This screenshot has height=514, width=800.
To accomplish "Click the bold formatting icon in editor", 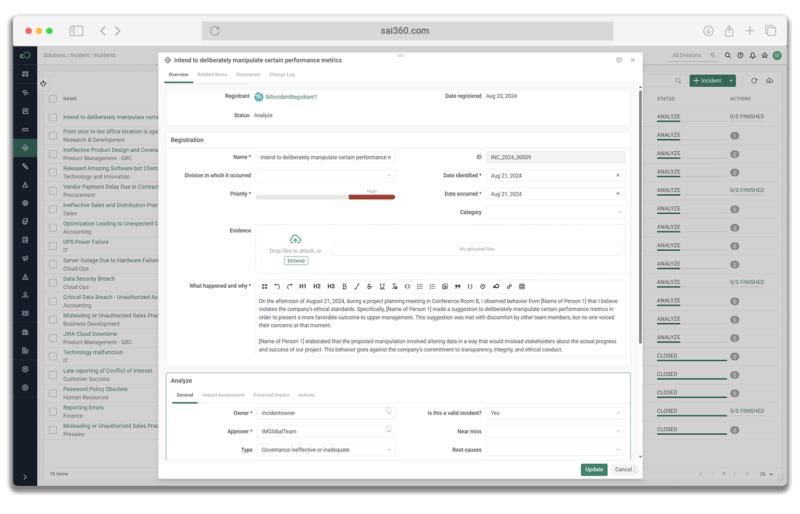I will [345, 286].
